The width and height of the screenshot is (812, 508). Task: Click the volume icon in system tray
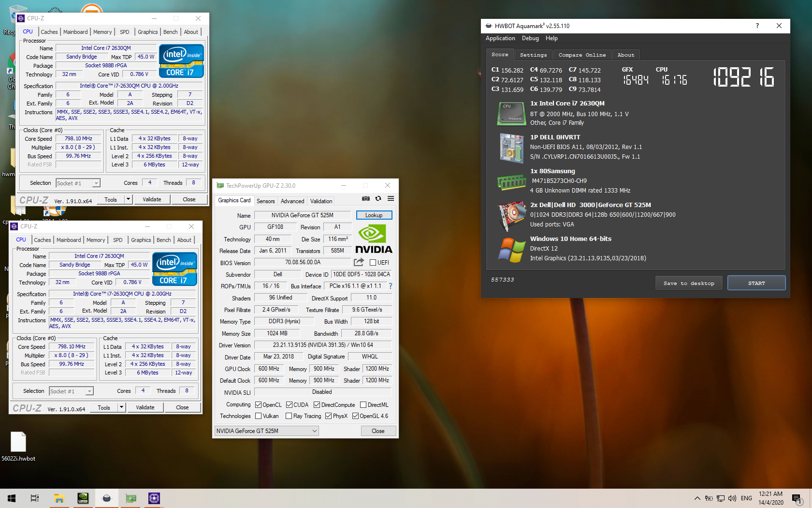(732, 498)
